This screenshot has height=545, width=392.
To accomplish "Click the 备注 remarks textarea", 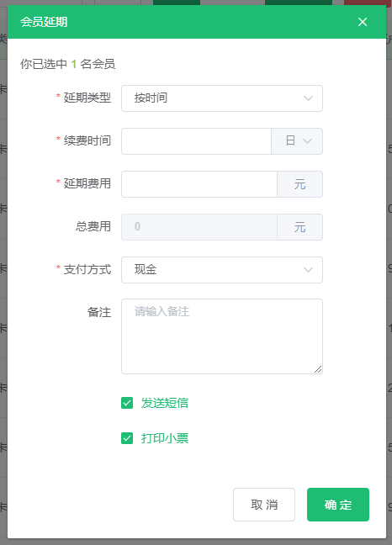I will (222, 336).
